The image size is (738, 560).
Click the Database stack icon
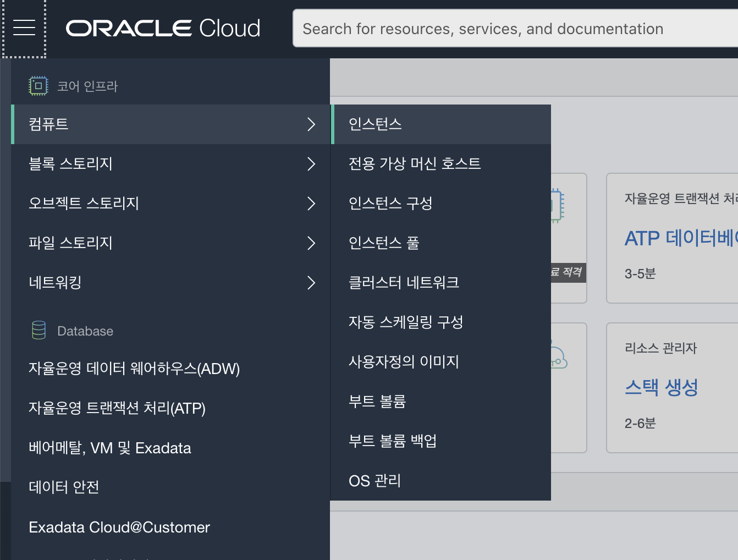[x=39, y=330]
